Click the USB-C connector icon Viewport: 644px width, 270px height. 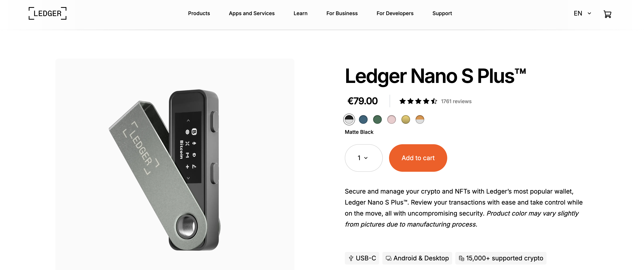click(x=351, y=258)
